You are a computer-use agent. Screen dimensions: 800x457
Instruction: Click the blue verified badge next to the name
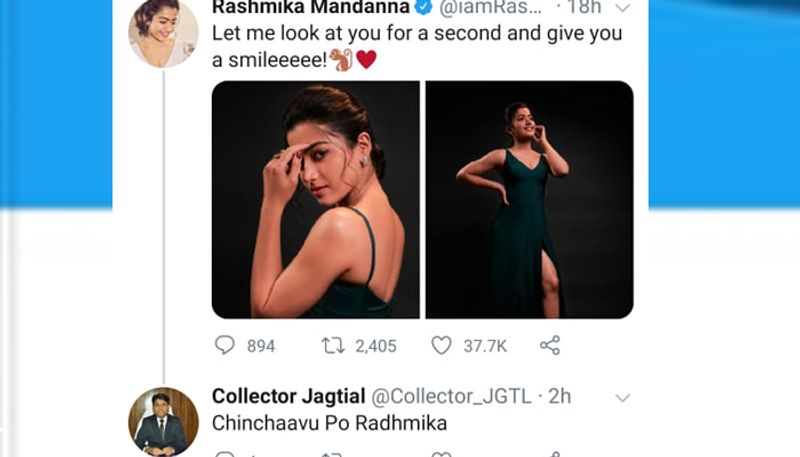[424, 8]
